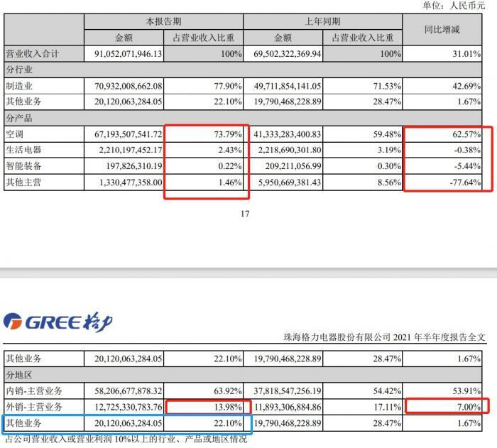Image resolution: width=497 pixels, height=448 pixels.
Task: Click the amount 49,711,854,141.05
Action: [x=287, y=86]
